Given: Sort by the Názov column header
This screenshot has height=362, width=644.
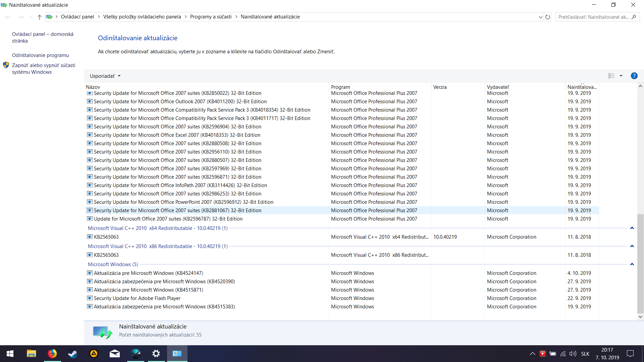Looking at the screenshot, I should 93,87.
